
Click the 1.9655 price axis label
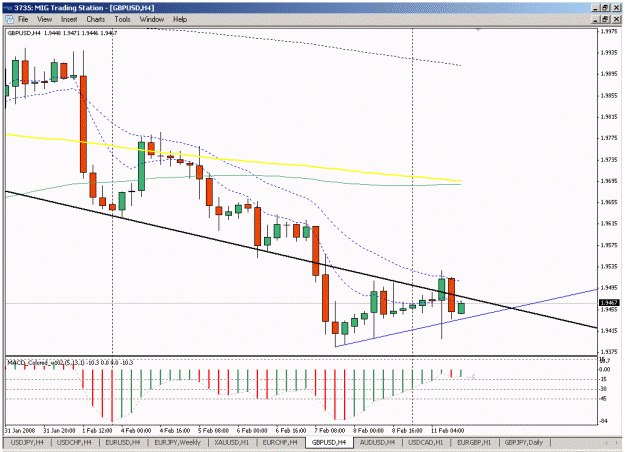tap(609, 202)
